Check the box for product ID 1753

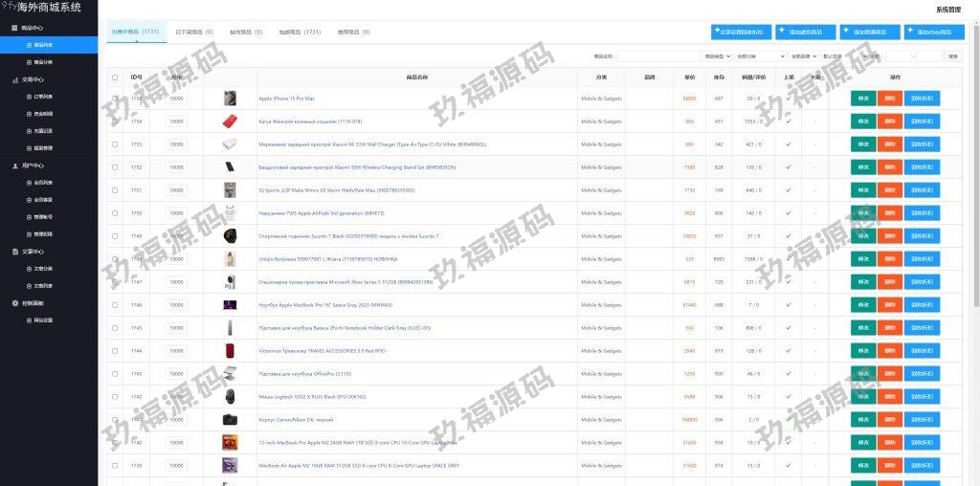(115, 144)
